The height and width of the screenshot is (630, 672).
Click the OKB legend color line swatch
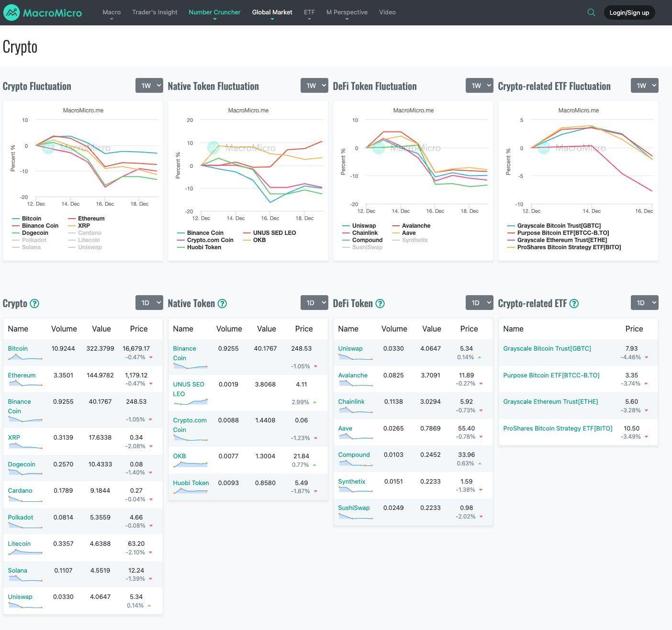click(x=247, y=240)
